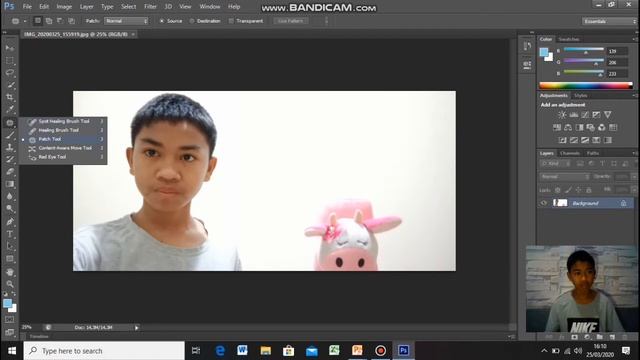Viewport: 640px width, 360px height.
Task: Select the Lasso tool
Action: (10, 73)
